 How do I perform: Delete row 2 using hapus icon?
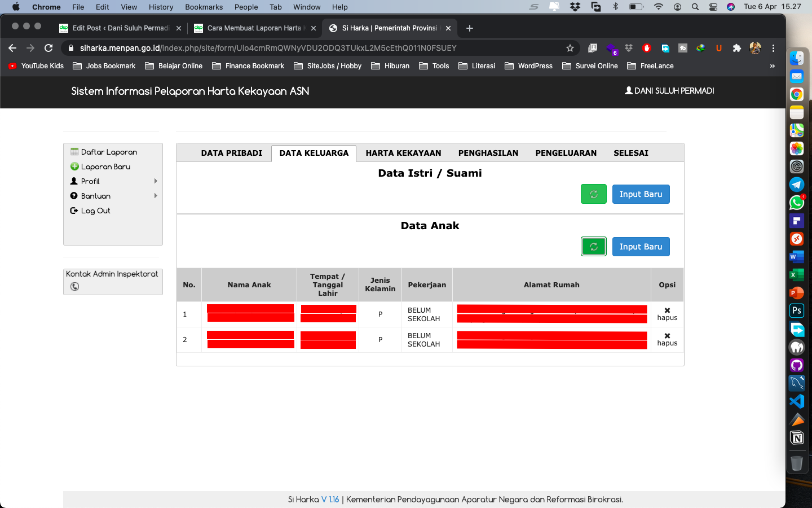click(x=667, y=336)
